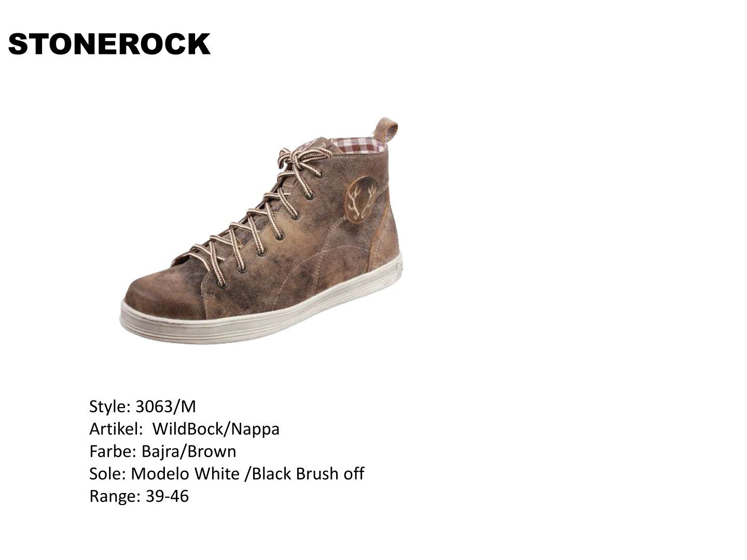Click the 'Modelo White' sole text
Image resolution: width=747 pixels, height=560 pixels.
(x=185, y=473)
